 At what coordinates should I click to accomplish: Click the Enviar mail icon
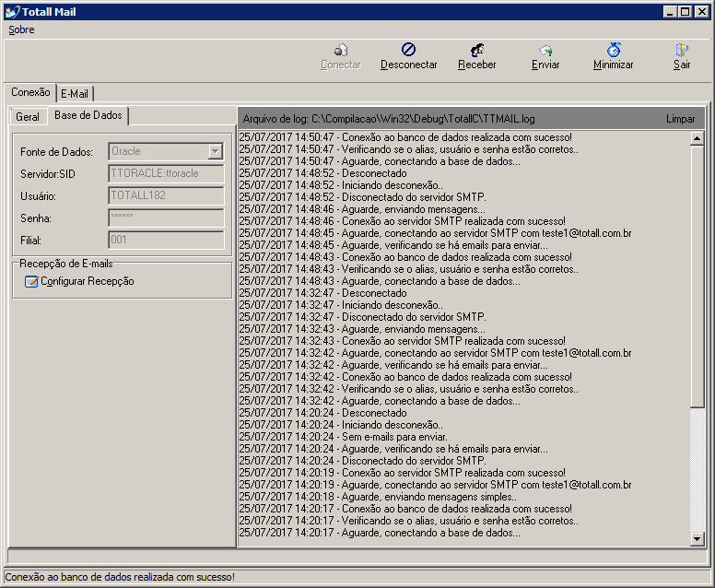545,50
